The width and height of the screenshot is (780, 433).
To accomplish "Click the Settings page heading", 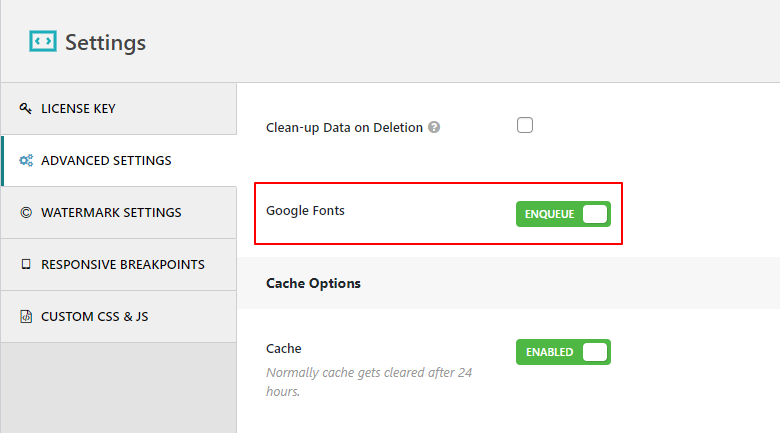I will (x=105, y=42).
